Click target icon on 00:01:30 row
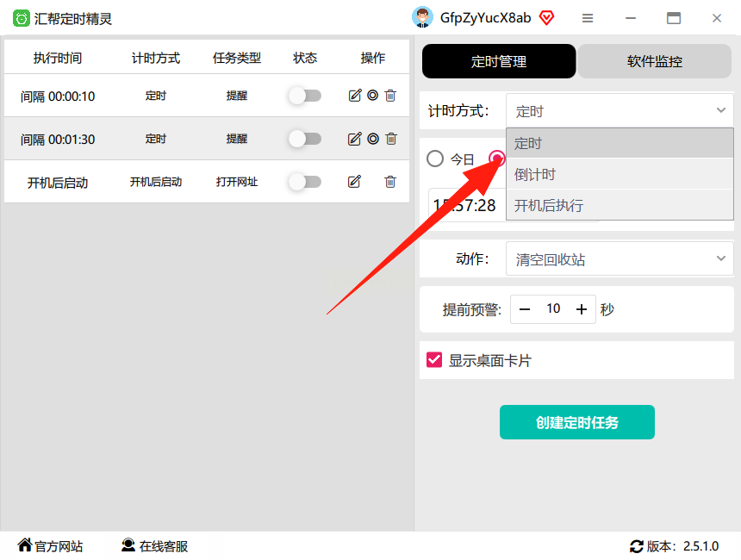741x560 pixels. point(373,139)
